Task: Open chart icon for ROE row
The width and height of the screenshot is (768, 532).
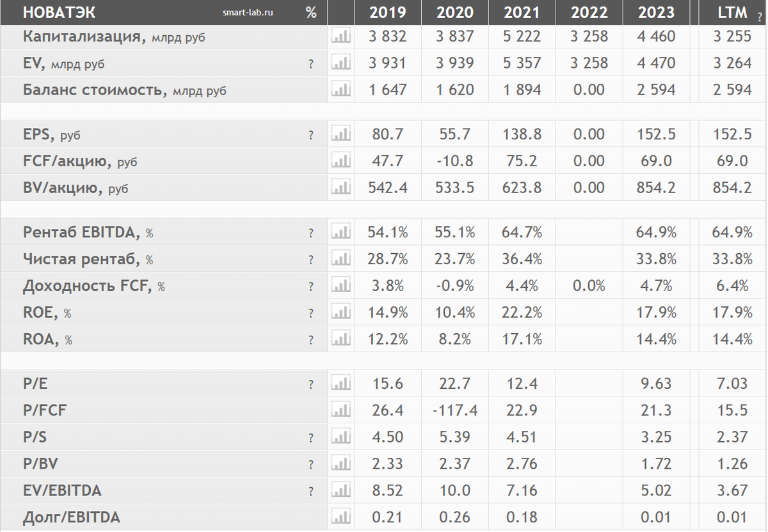Action: point(341,313)
